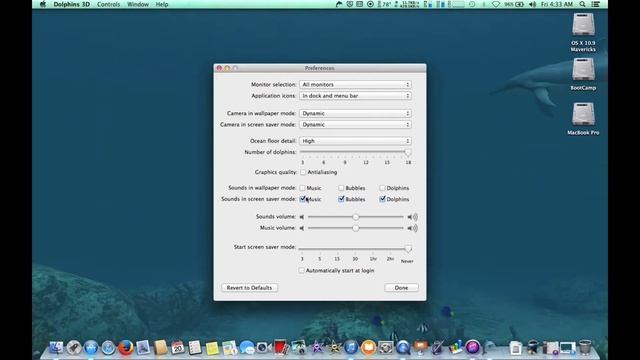The height and width of the screenshot is (360, 640).
Task: Open Camera in screen saver mode dropdown
Action: coord(355,124)
